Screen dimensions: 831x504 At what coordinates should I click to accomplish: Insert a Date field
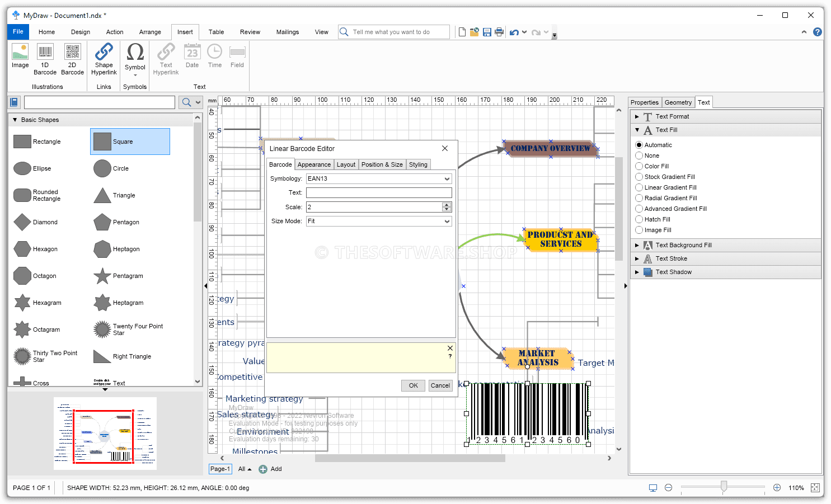[193, 56]
